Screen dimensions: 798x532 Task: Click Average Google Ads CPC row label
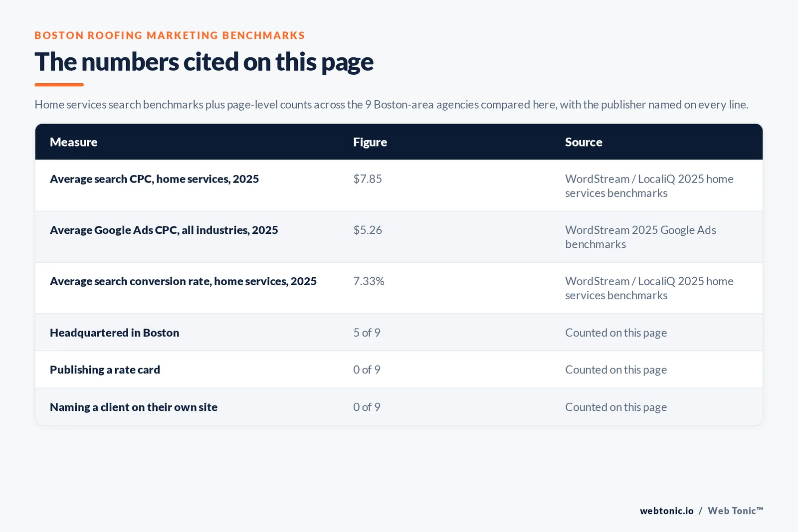164,230
